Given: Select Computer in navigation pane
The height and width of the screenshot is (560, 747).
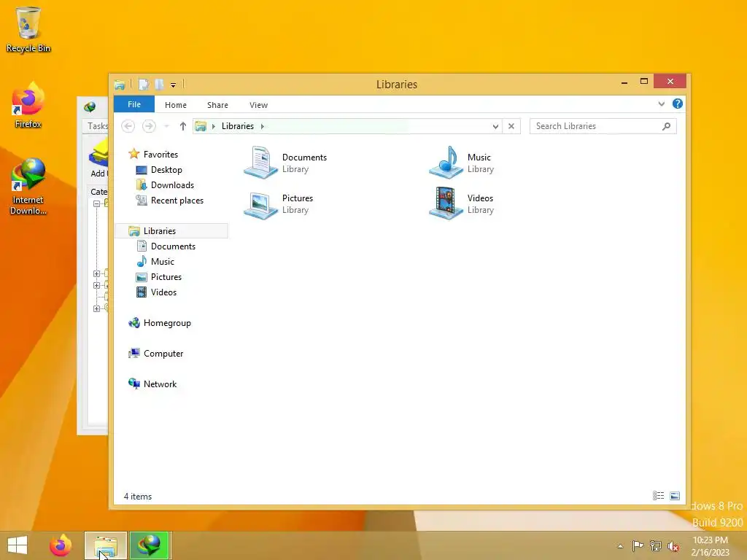Looking at the screenshot, I should coord(163,354).
